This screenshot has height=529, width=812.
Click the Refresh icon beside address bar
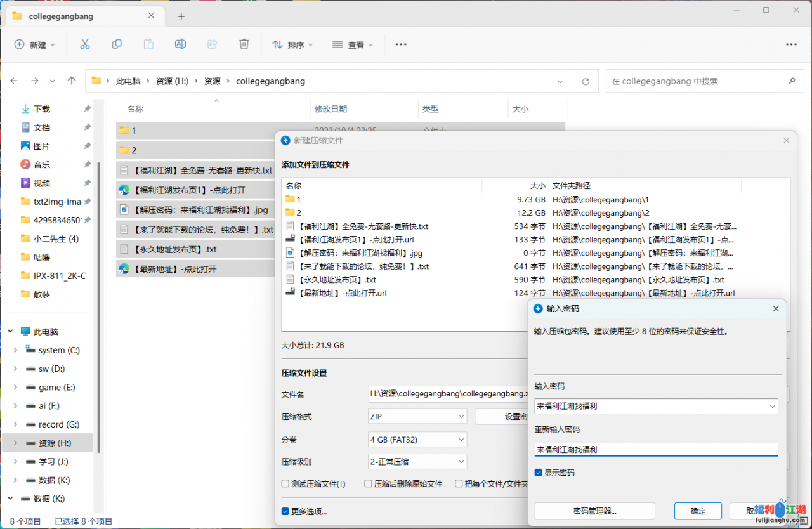point(586,81)
